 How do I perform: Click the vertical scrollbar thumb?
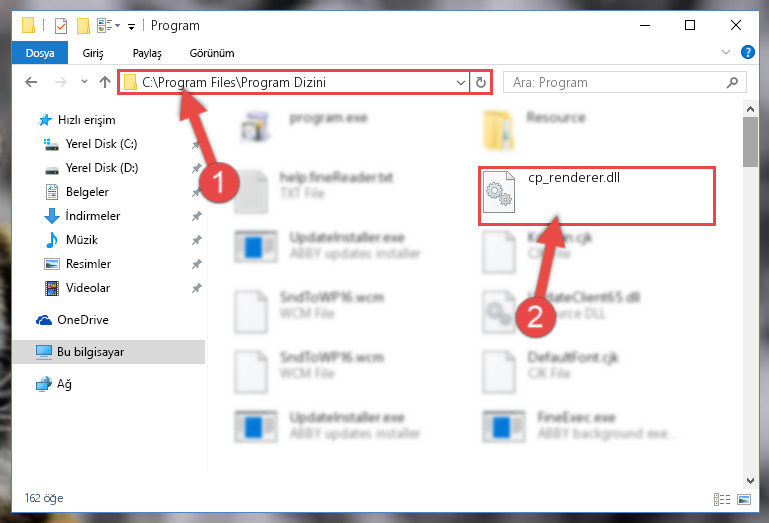750,142
